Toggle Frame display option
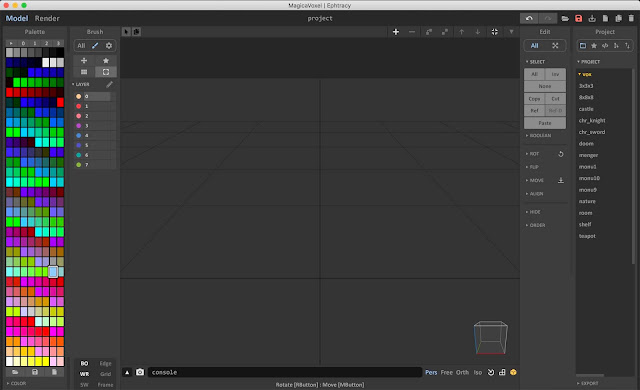640x390 pixels. pyautogui.click(x=105, y=384)
